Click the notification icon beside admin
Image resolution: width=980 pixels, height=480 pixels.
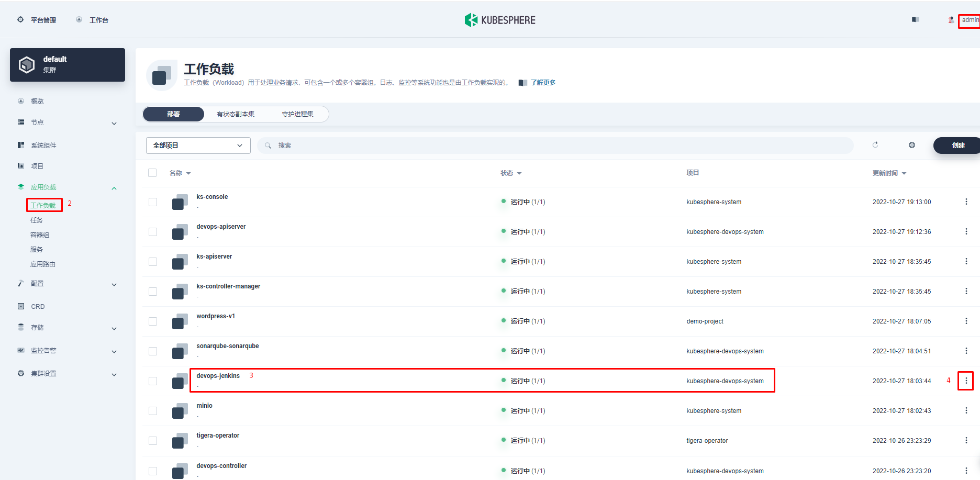(x=951, y=20)
